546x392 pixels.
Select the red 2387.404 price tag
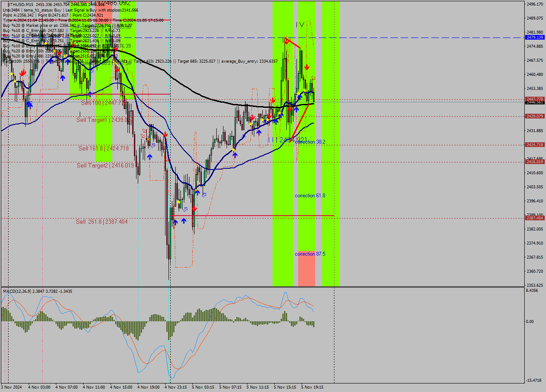(x=535, y=218)
